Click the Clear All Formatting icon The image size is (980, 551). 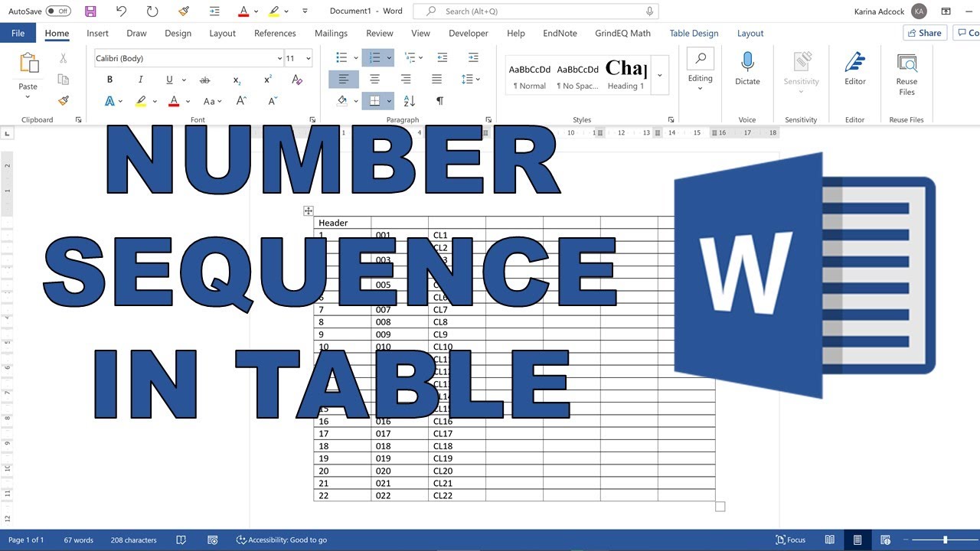pyautogui.click(x=297, y=80)
